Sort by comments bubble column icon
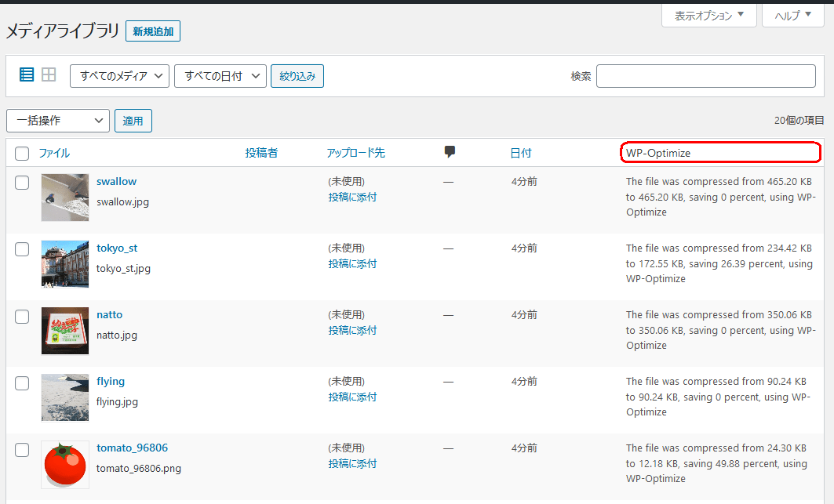834x504 pixels. point(450,152)
